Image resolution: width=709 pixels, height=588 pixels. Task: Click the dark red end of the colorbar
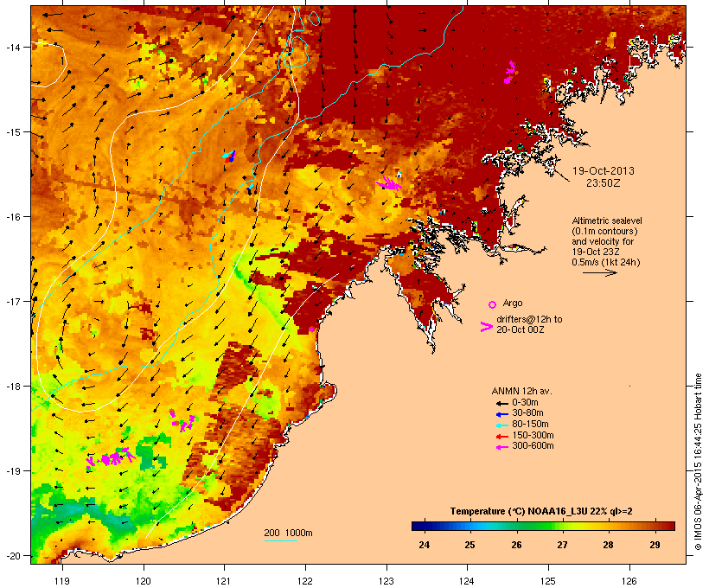click(669, 526)
